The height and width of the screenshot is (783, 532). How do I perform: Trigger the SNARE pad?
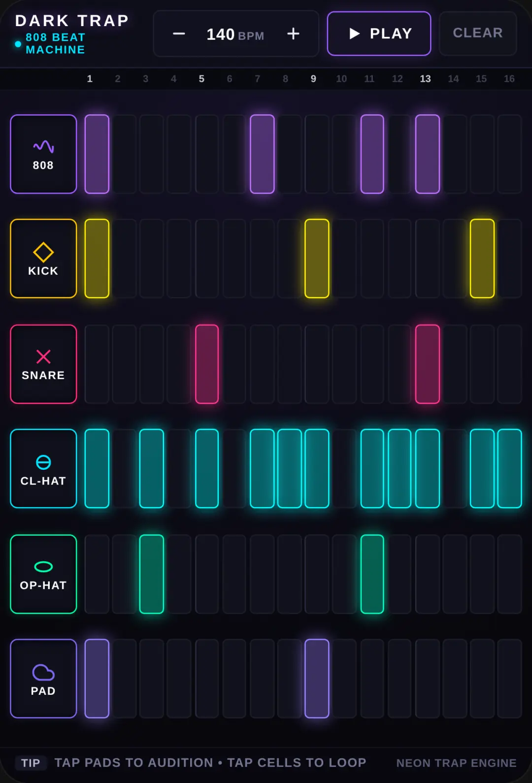[43, 364]
